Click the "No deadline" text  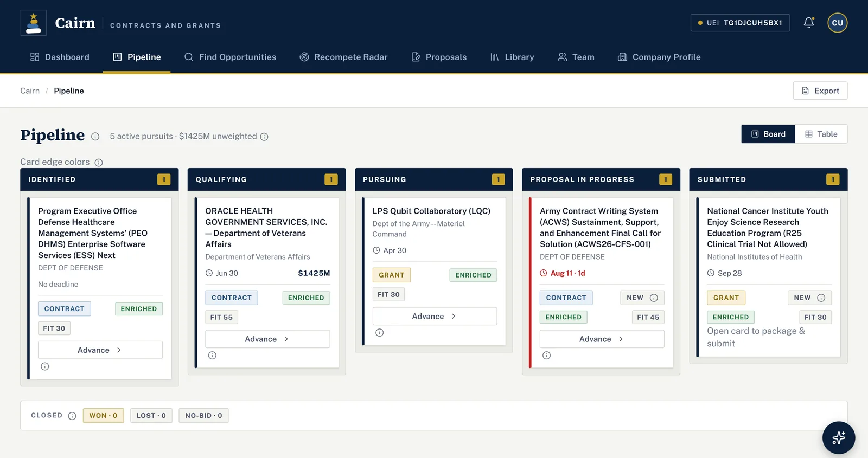(58, 285)
